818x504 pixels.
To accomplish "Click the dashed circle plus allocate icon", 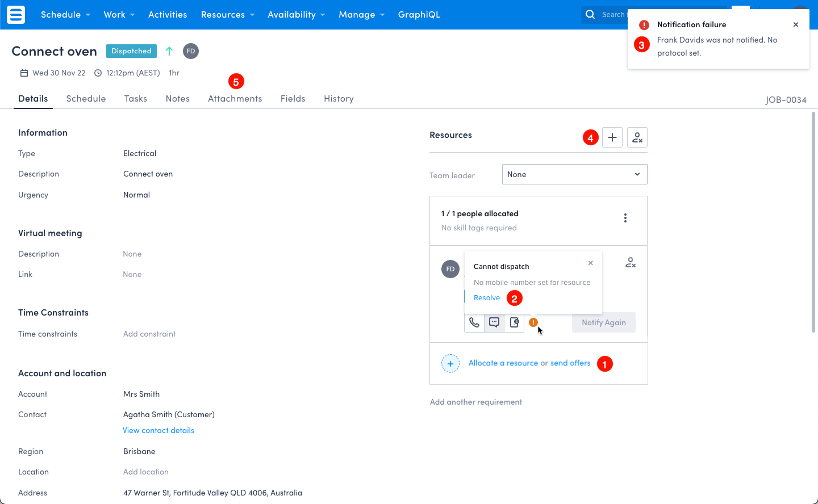I will tap(450, 363).
